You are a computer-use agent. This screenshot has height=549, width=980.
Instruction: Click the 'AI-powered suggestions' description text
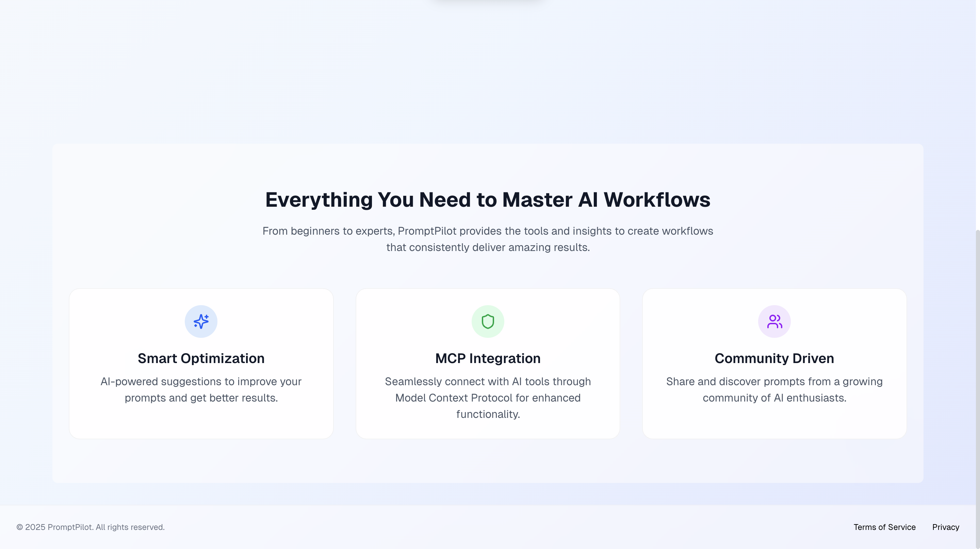point(201,390)
